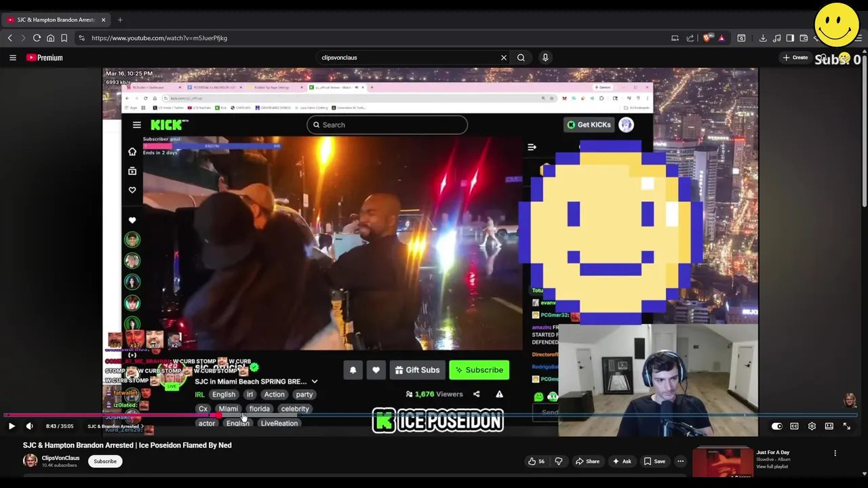Viewport: 868px width, 488px height.
Task: Toggle browser sidebar panel
Action: (x=790, y=38)
